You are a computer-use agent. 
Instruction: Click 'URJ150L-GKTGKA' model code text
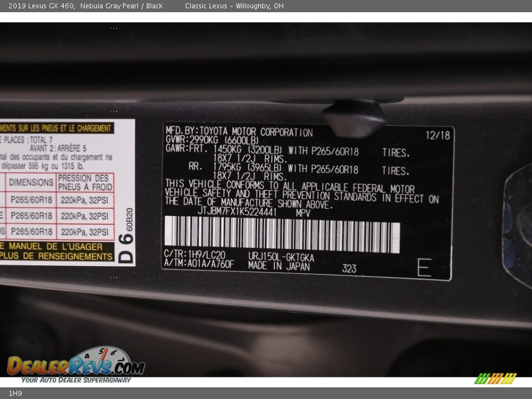coord(281,257)
